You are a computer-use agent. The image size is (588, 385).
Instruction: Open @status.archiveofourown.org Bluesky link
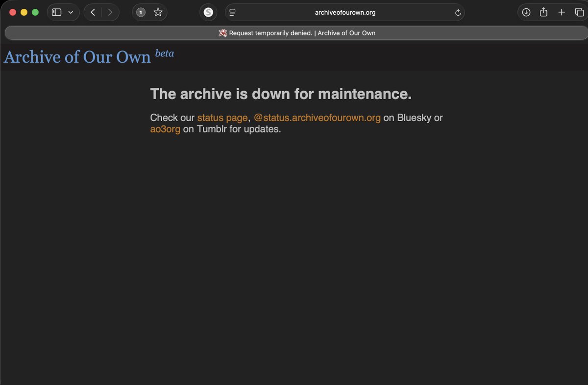317,118
